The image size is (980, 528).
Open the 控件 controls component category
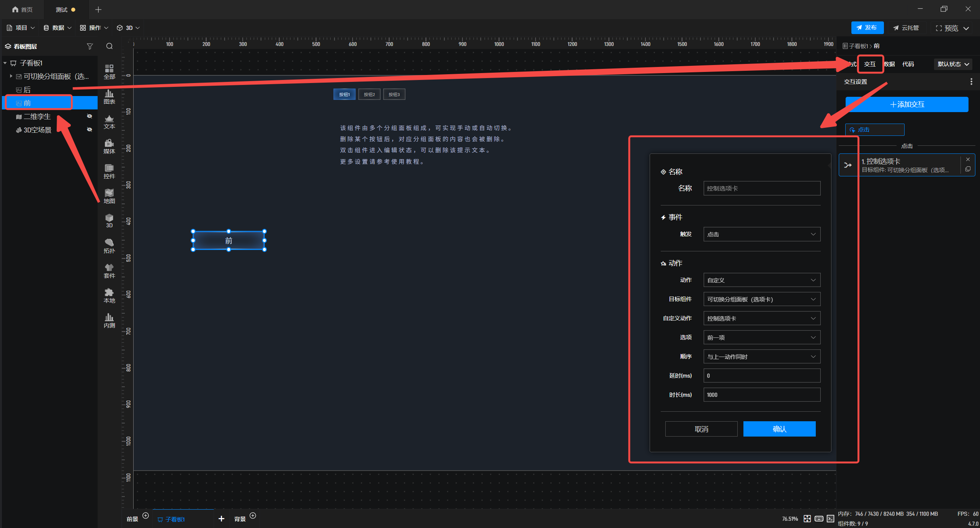(109, 171)
